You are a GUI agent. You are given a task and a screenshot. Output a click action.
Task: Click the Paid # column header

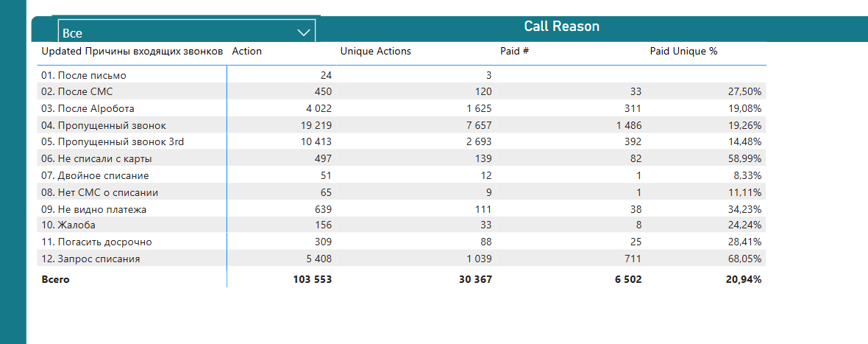[514, 52]
